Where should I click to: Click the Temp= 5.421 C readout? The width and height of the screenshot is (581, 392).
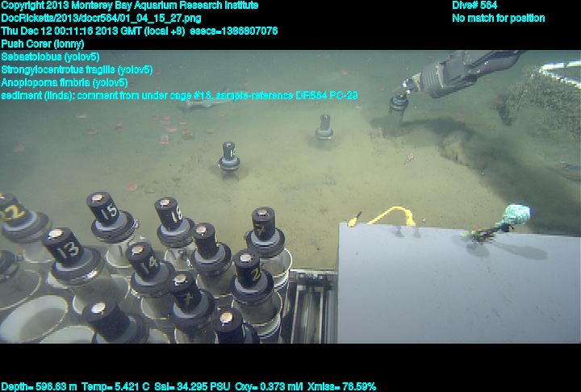click(x=115, y=386)
